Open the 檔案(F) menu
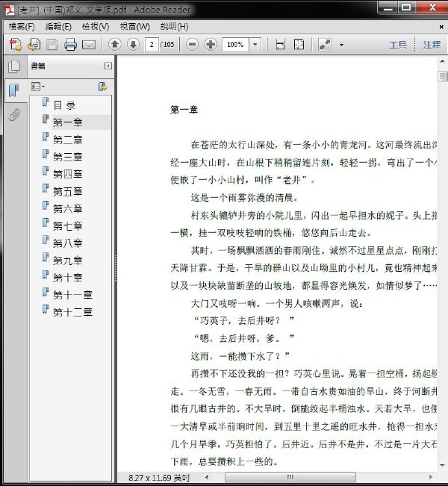 tap(22, 27)
